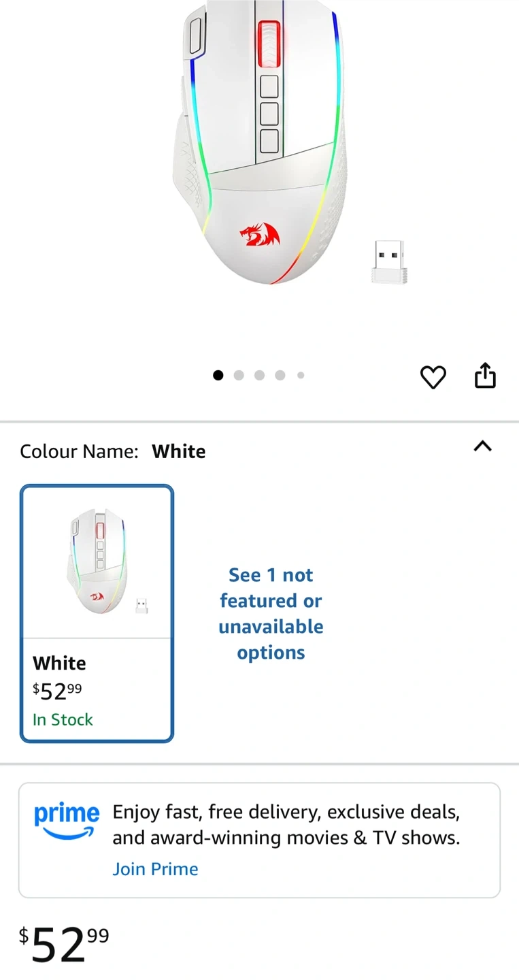The height and width of the screenshot is (980, 519).
Task: Jump to fourth image carousel dot
Action: click(x=280, y=375)
